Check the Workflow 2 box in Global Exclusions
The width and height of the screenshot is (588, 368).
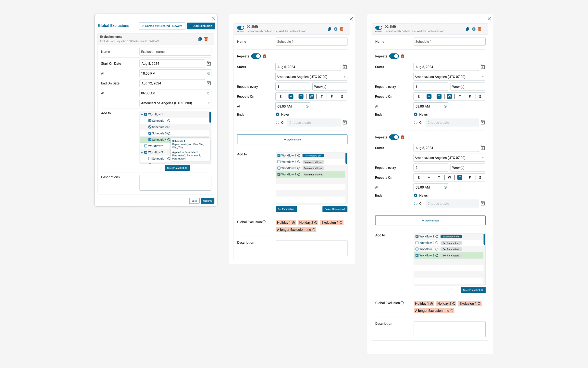(x=146, y=146)
